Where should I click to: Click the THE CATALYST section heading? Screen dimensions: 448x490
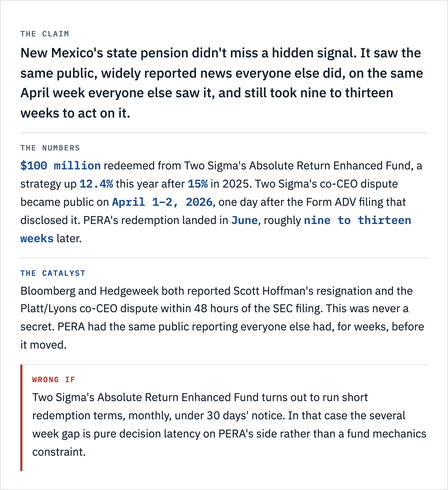click(53, 273)
